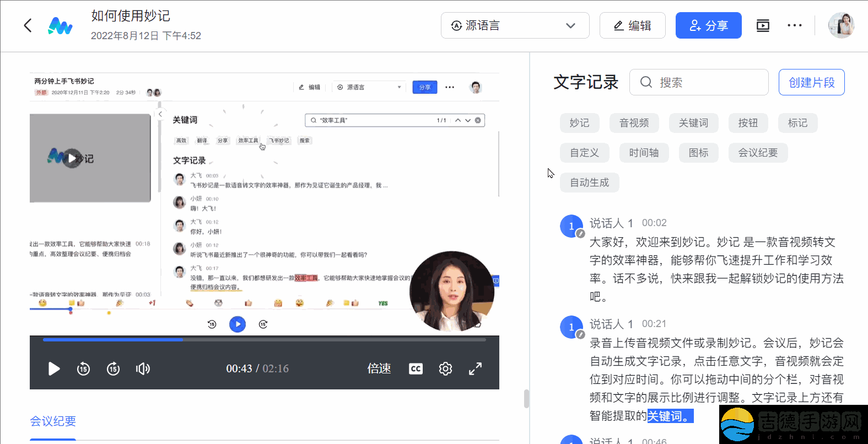The width and height of the screenshot is (868, 444).
Task: Click highlighted 关键词 text in transcript
Action: tap(670, 416)
